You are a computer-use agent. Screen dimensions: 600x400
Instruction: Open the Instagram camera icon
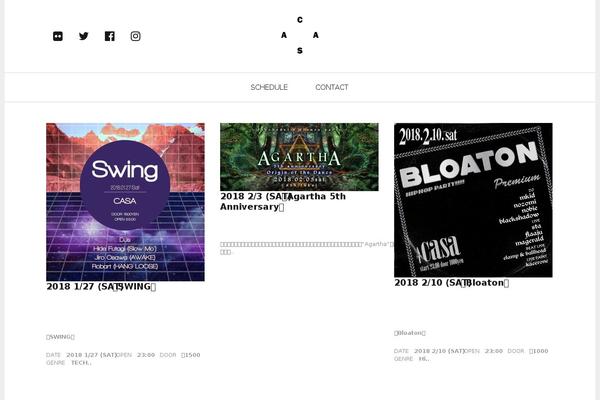coord(135,36)
